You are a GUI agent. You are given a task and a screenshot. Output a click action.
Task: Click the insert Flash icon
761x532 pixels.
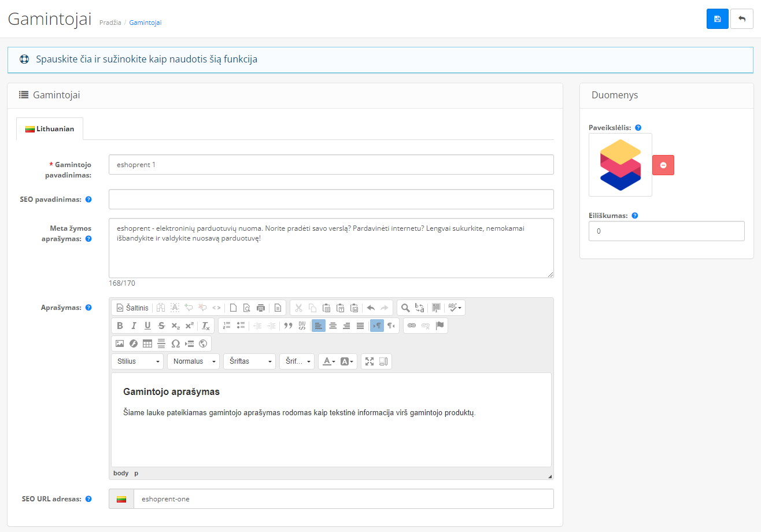[134, 343]
